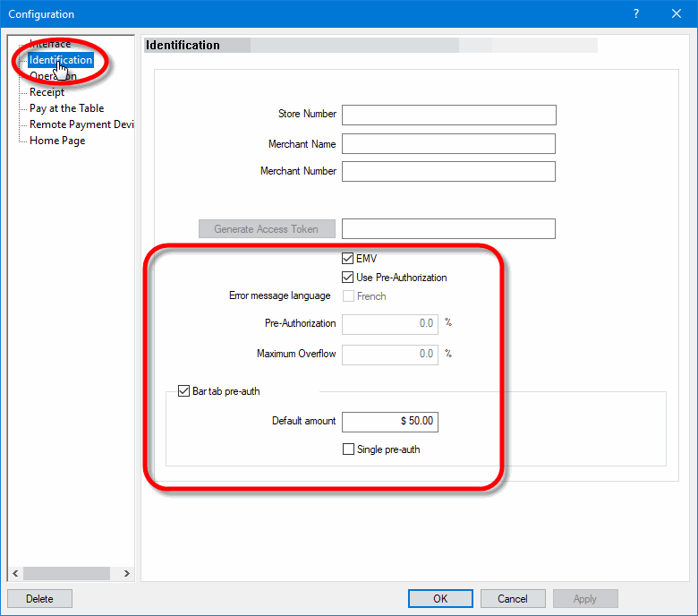The height and width of the screenshot is (616, 698).
Task: Click the Merchant Name field
Action: pyautogui.click(x=448, y=144)
